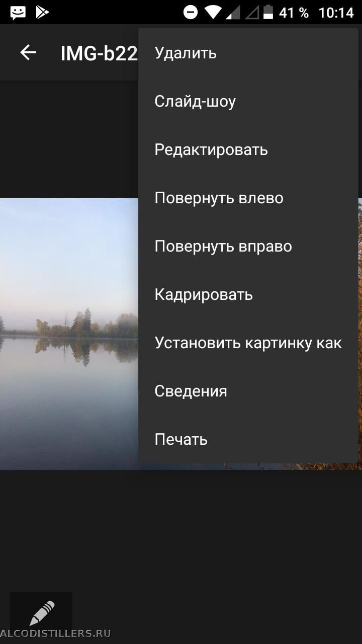This screenshot has height=644, width=362.
Task: Tap the signal strength status icon
Action: [x=233, y=13]
